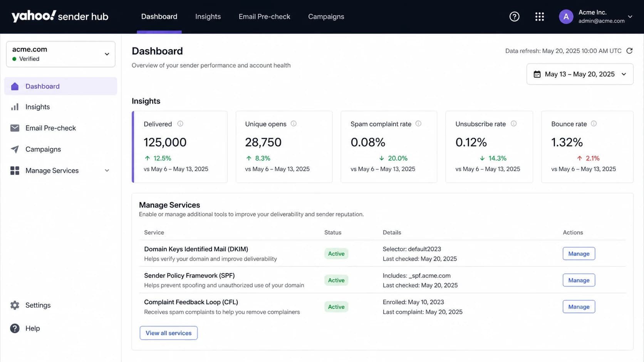644x362 pixels.
Task: Select Email Pre-check in the sidebar
Action: point(60,128)
